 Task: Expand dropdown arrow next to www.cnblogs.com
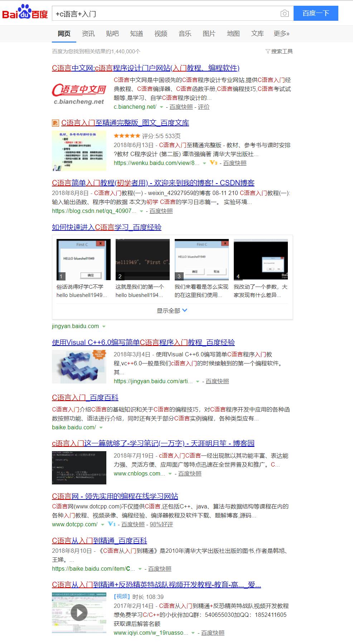tap(170, 474)
